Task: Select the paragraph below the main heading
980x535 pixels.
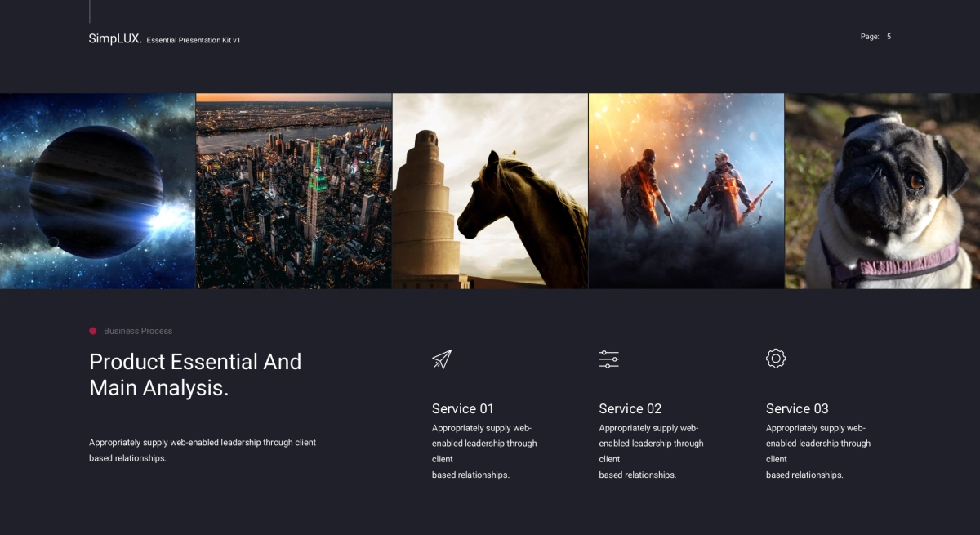Action: 203,450
